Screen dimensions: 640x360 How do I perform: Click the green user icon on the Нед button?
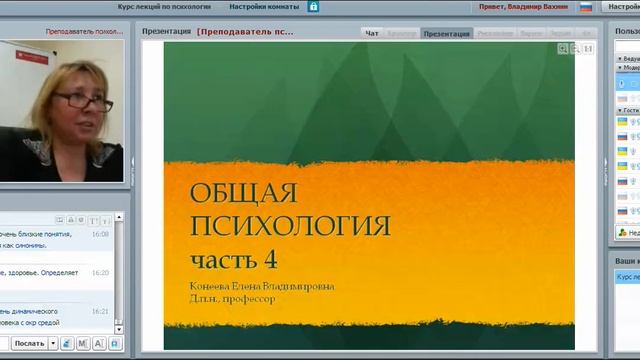point(622,233)
